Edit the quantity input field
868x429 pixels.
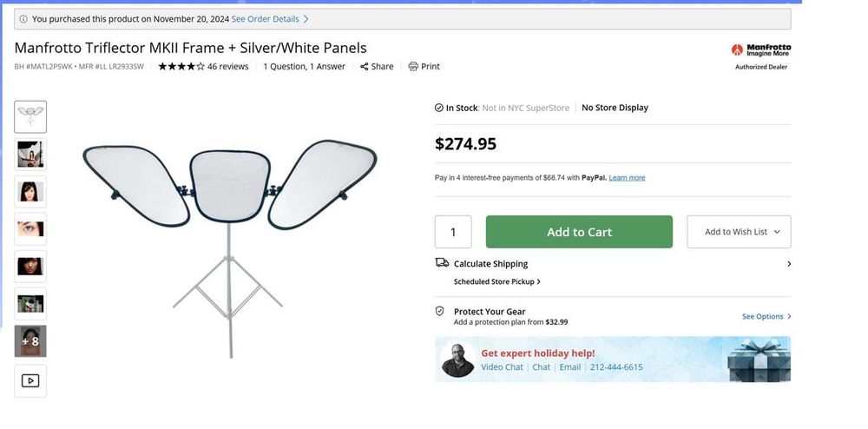click(453, 232)
